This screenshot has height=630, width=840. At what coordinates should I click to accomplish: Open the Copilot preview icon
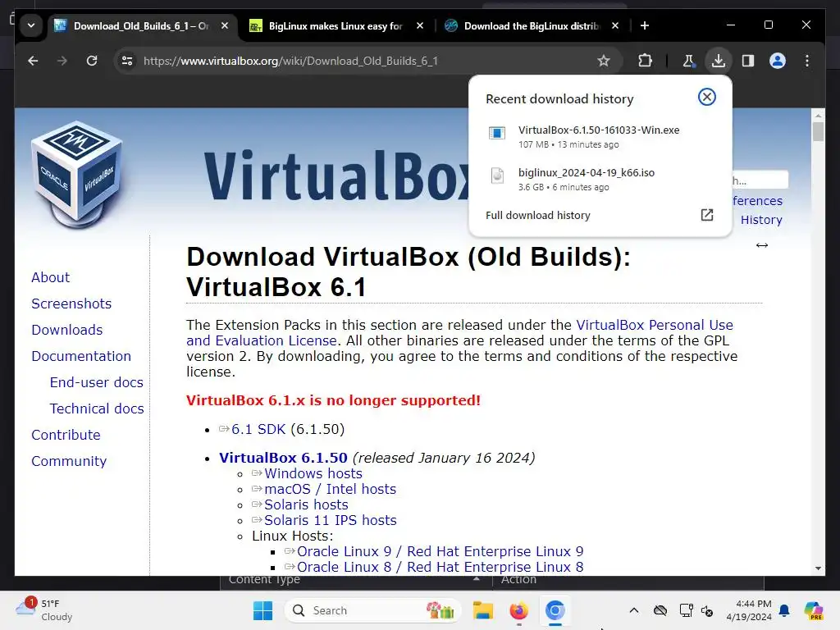click(x=813, y=610)
